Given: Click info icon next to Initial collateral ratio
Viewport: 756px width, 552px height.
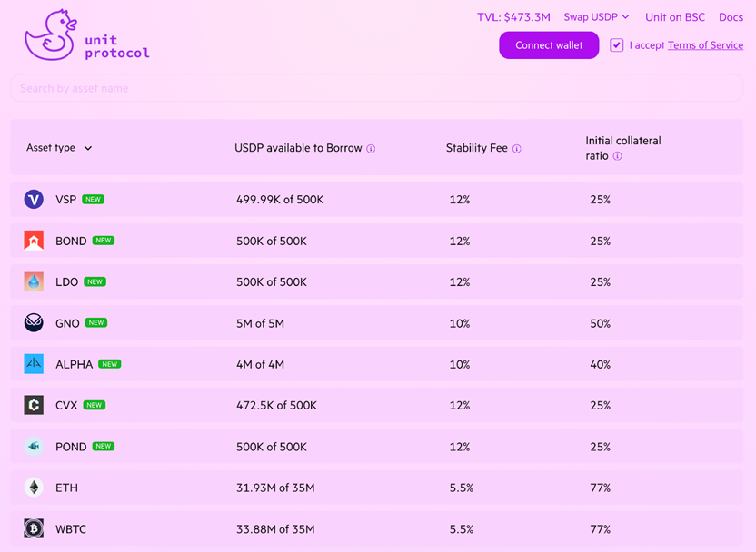Looking at the screenshot, I should 617,156.
